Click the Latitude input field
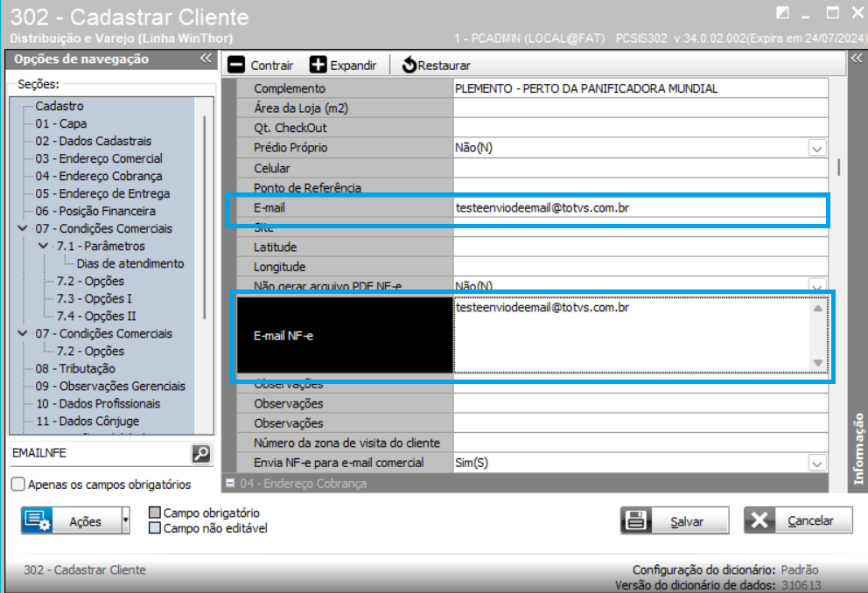This screenshot has height=593, width=868. tap(640, 247)
